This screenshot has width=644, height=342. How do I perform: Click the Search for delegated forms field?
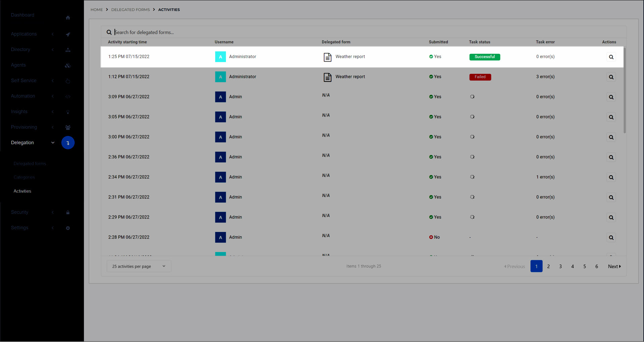pos(364,33)
